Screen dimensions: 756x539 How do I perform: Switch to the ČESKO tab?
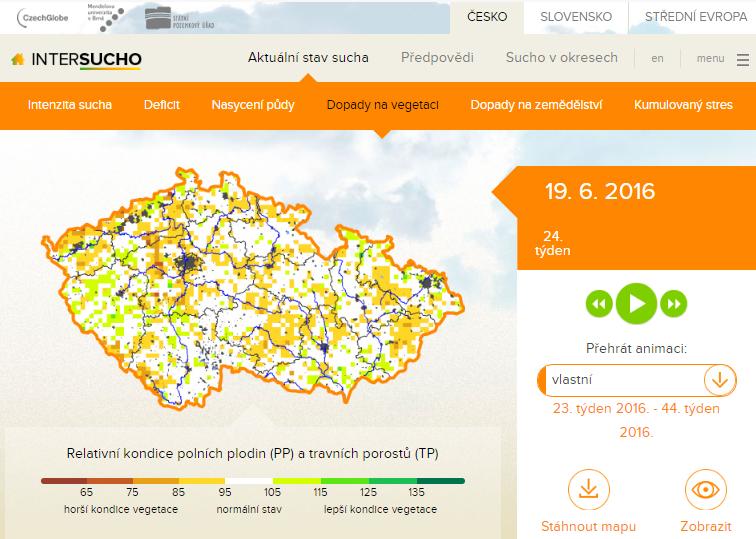point(487,17)
